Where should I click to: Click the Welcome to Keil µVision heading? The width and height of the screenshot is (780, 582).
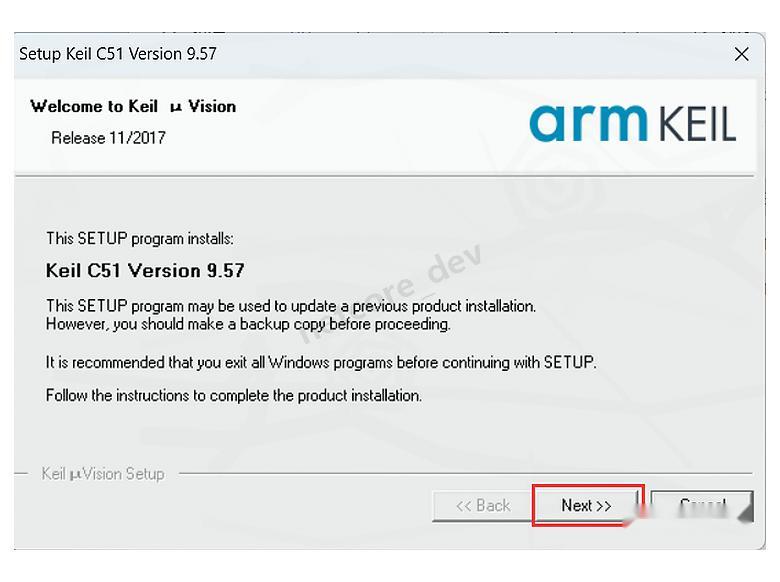(133, 106)
